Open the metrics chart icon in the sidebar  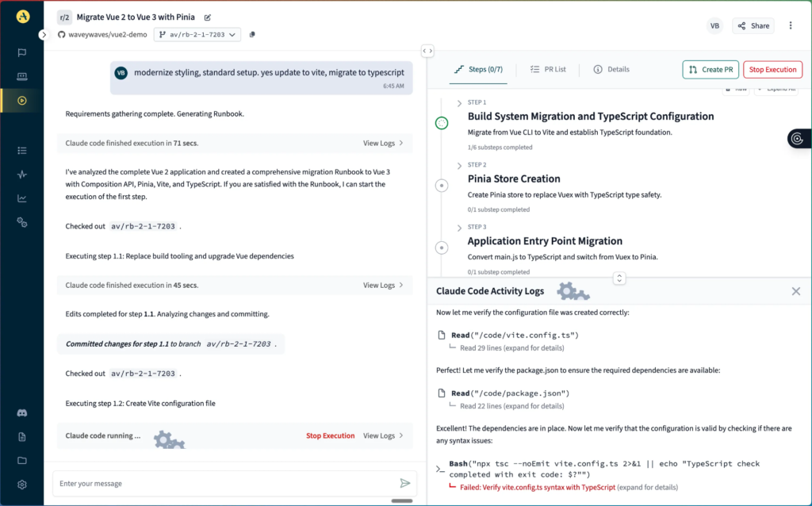coord(21,199)
